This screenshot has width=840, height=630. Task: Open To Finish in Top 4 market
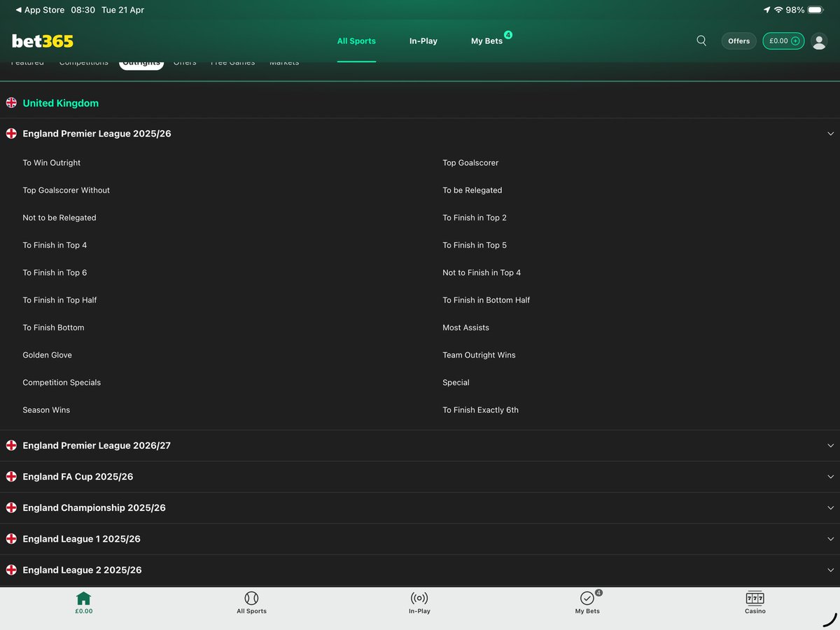coord(55,245)
